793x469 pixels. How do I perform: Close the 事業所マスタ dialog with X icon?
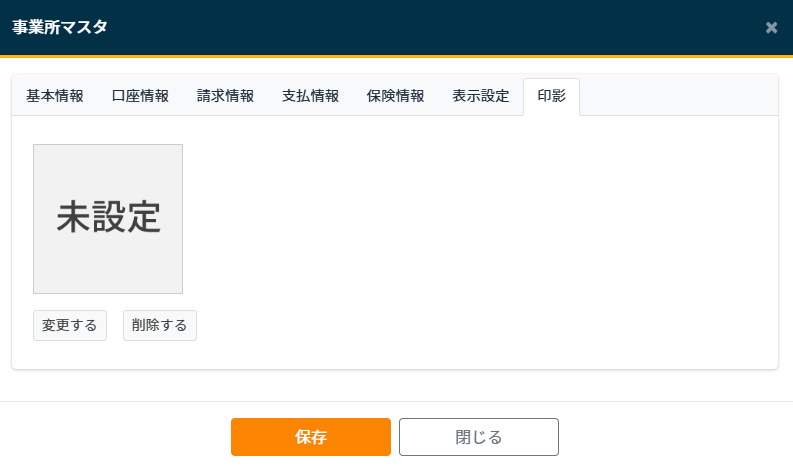(x=771, y=27)
